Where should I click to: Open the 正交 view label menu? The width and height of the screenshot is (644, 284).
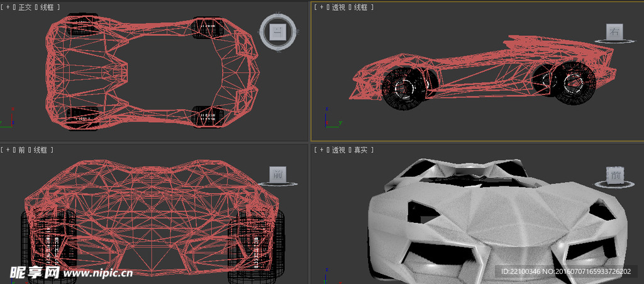[25, 8]
